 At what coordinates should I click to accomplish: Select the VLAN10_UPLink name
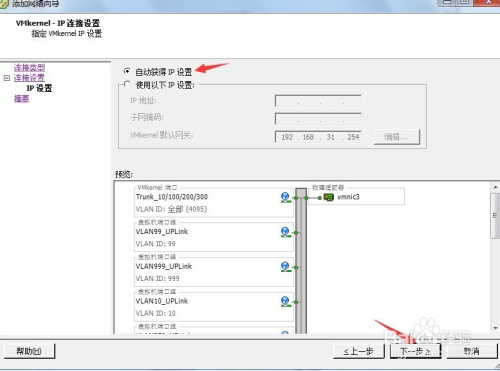162,301
